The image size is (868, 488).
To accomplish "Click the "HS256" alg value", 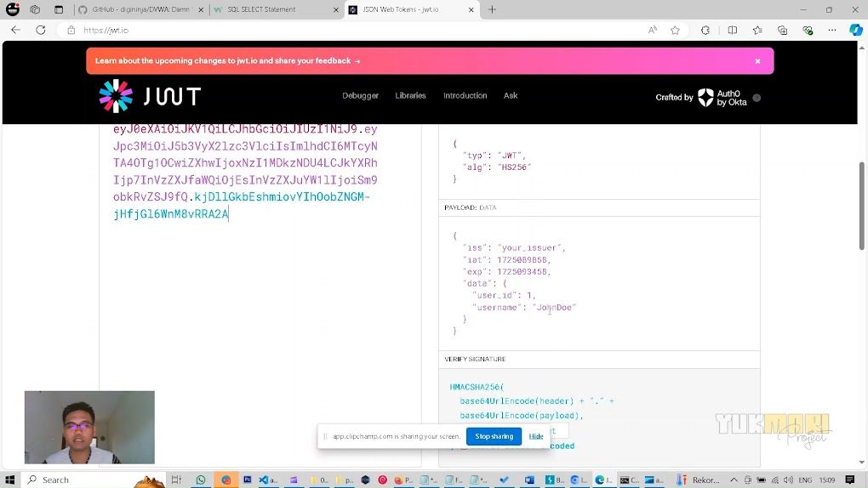I will point(514,167).
